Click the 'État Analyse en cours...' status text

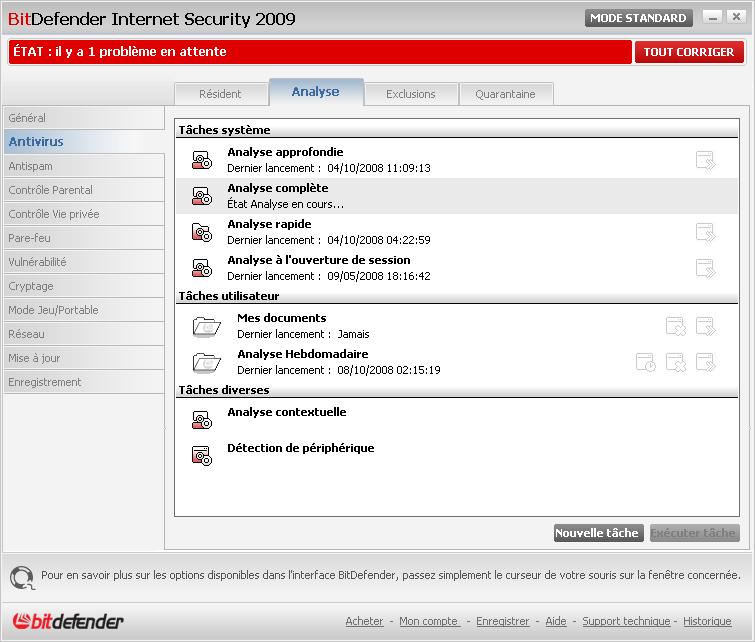286,204
